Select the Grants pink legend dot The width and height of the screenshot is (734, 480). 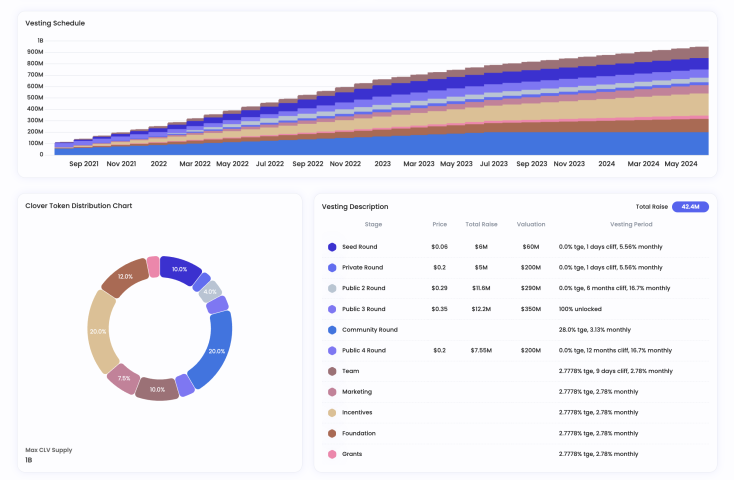(x=332, y=454)
